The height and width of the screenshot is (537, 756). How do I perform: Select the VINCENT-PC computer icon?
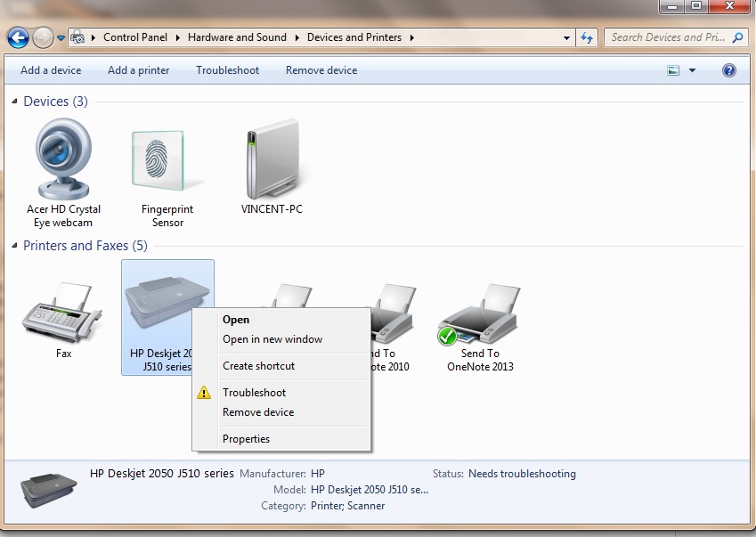click(272, 167)
